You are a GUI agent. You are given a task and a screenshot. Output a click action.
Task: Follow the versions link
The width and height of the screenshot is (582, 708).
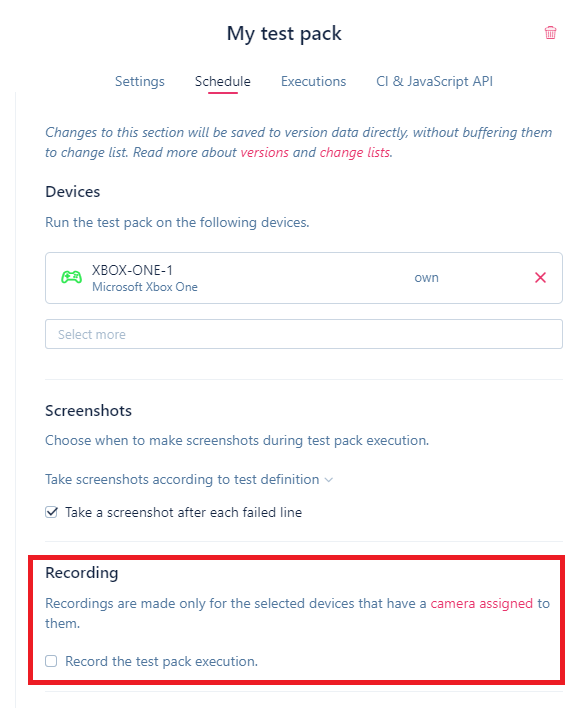coord(264,153)
